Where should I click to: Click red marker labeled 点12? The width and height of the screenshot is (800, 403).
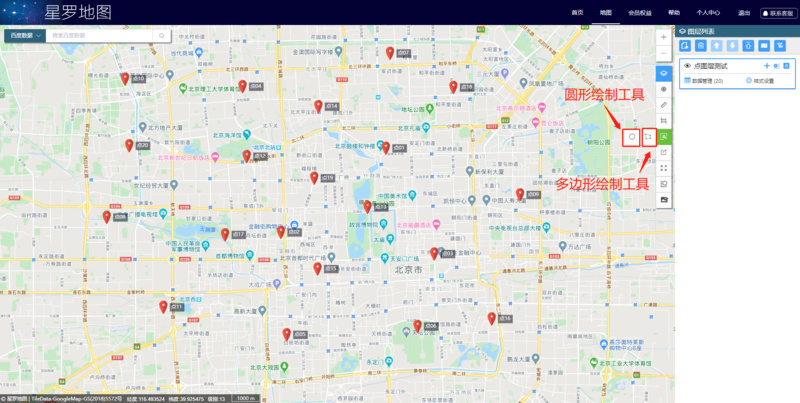tap(247, 156)
